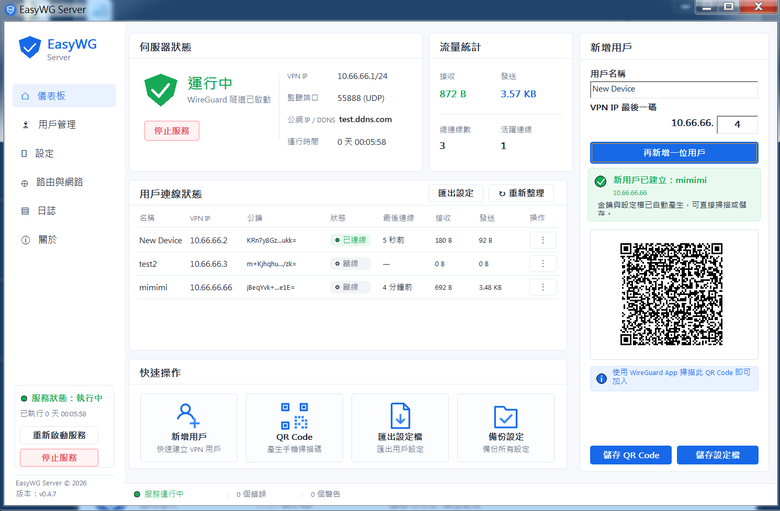
Task: Click 服務運行中 in the status bar
Action: click(164, 494)
